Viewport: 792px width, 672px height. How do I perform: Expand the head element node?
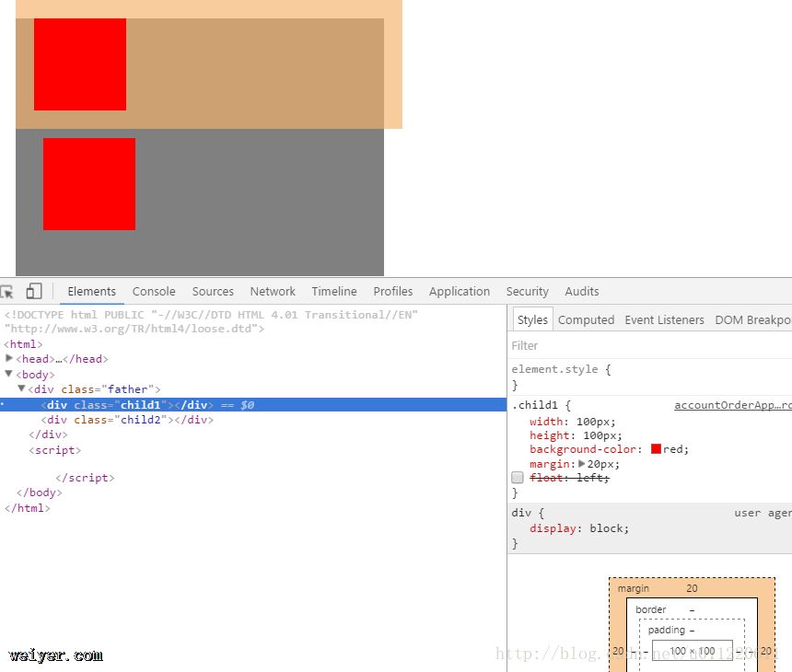tap(9, 358)
